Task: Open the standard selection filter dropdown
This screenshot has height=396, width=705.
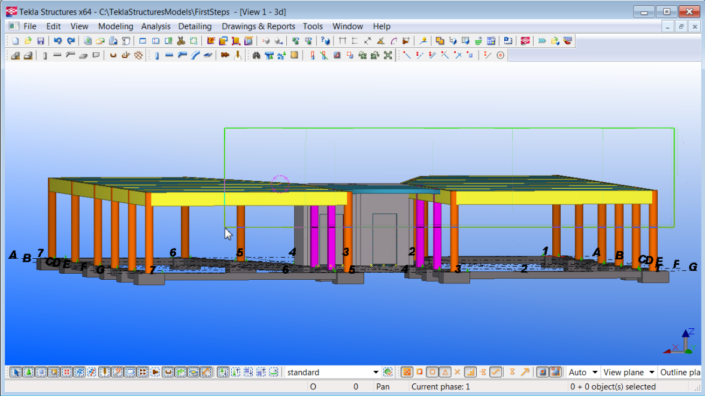Action: [375, 372]
